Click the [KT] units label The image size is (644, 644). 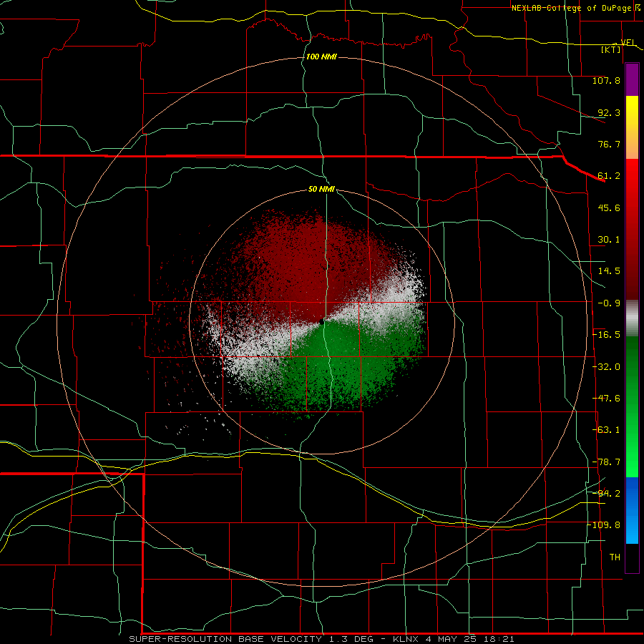coord(611,49)
